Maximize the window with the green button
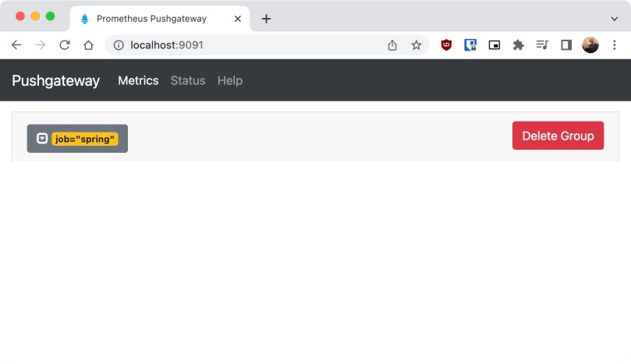Screen dimensions: 631x364 [x=50, y=16]
